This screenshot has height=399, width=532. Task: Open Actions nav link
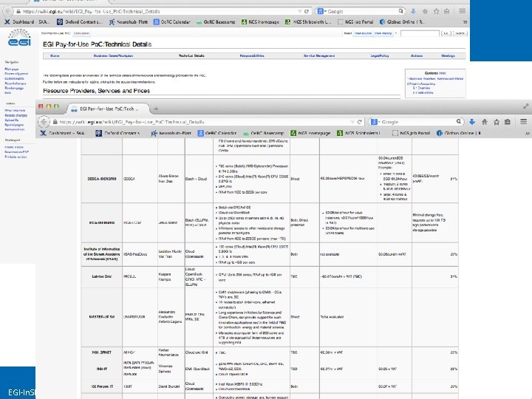(417, 55)
